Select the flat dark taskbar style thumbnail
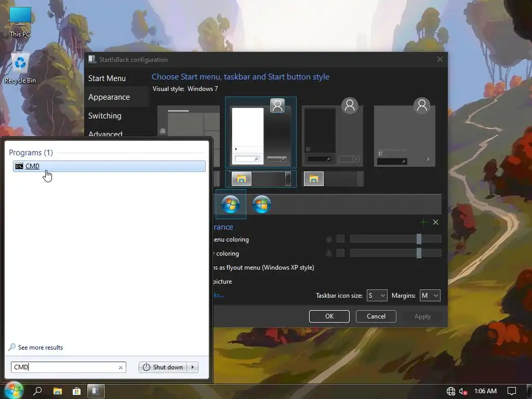 point(333,179)
